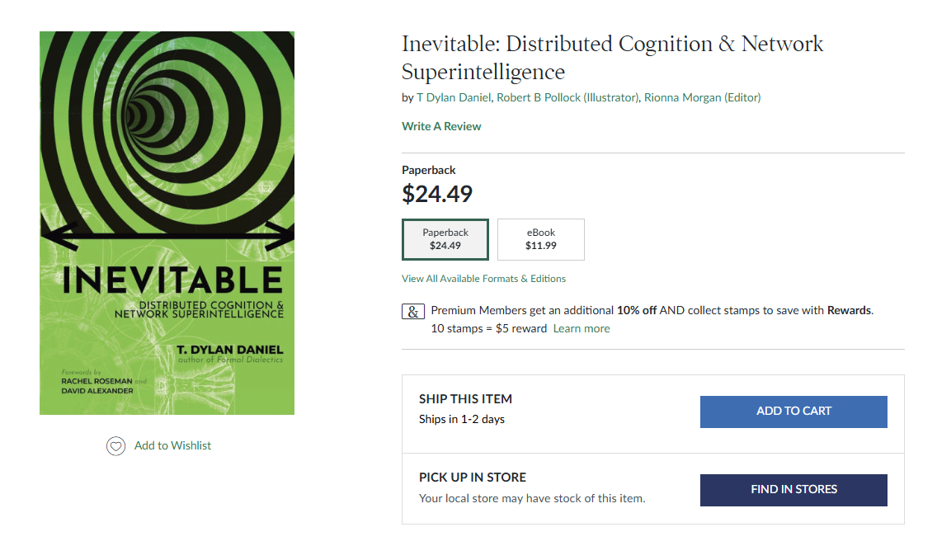The image size is (937, 560).
Task: Click the heart wishlist icon
Action: (115, 445)
